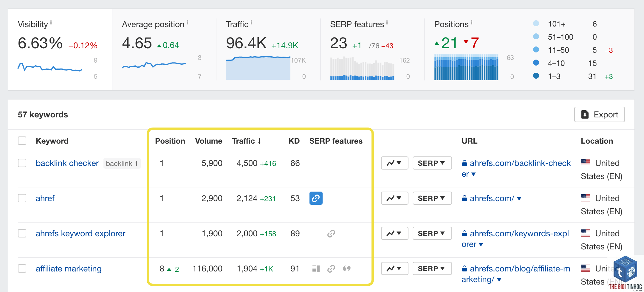Sort by Location column header
Image resolution: width=644 pixels, height=292 pixels.
[597, 141]
